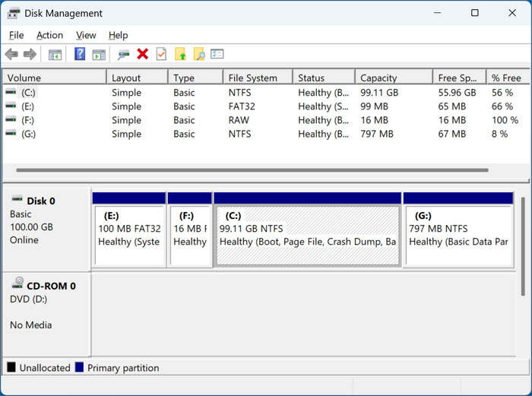Select the Disk 0 label panel
Screen dimensions: 532x396
click(x=47, y=230)
